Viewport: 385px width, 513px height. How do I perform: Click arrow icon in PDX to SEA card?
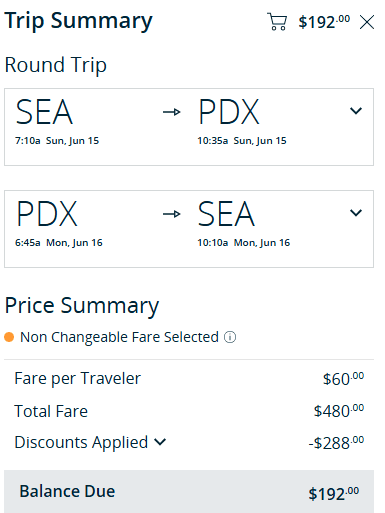(172, 214)
